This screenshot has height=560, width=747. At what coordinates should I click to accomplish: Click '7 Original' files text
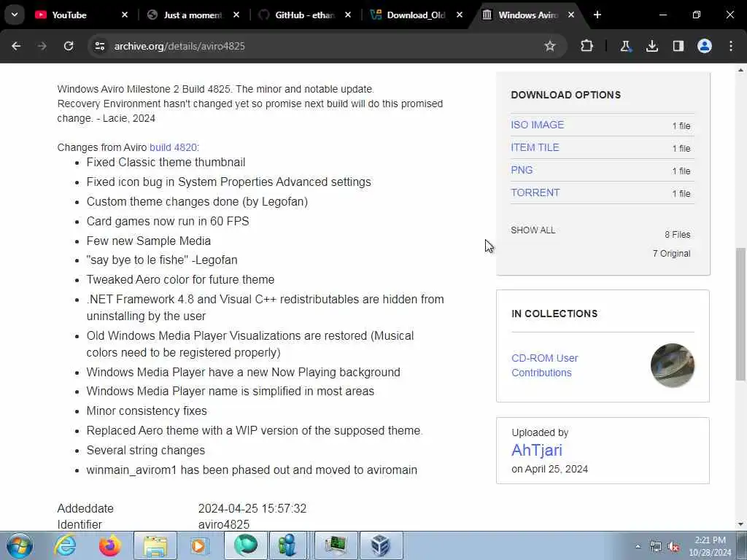click(x=671, y=254)
